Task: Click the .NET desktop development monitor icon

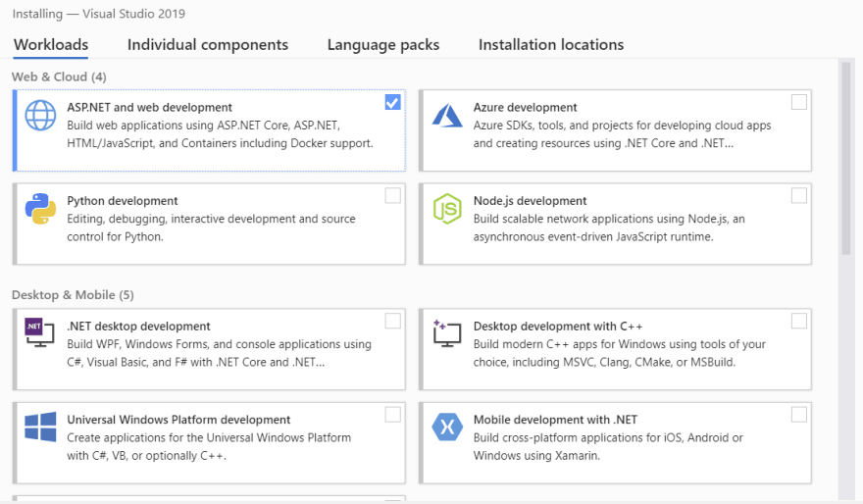Action: (39, 332)
